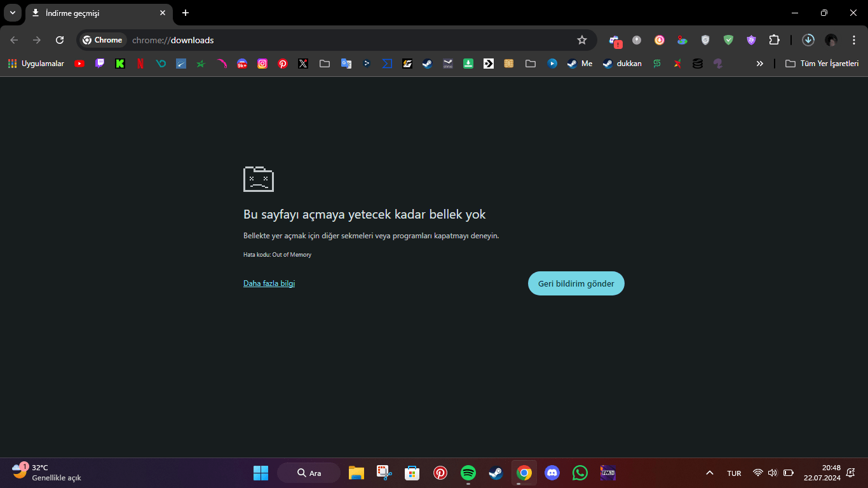Show hidden bookmarks with the chevron
Image resolution: width=868 pixels, height=488 pixels.
759,64
